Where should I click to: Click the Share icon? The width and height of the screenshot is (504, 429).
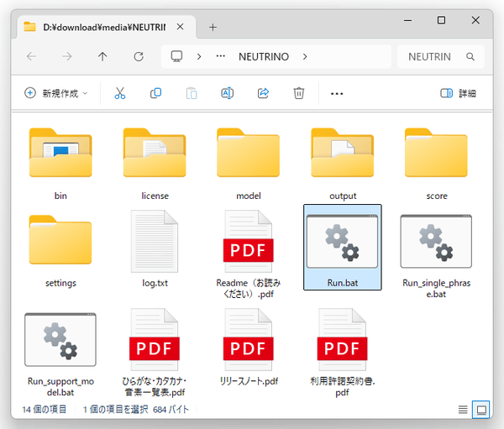[263, 93]
